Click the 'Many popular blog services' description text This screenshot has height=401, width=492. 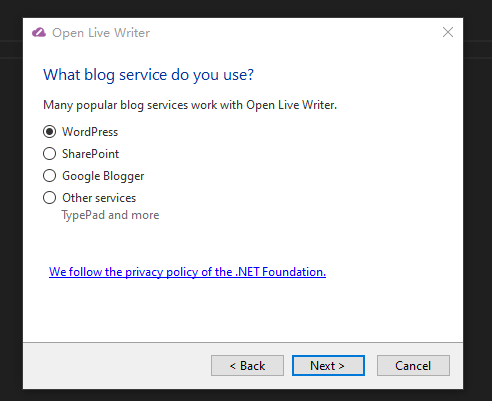190,105
